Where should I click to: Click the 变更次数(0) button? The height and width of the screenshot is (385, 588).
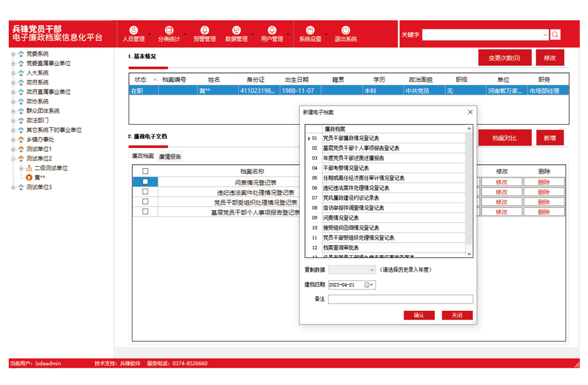[505, 58]
